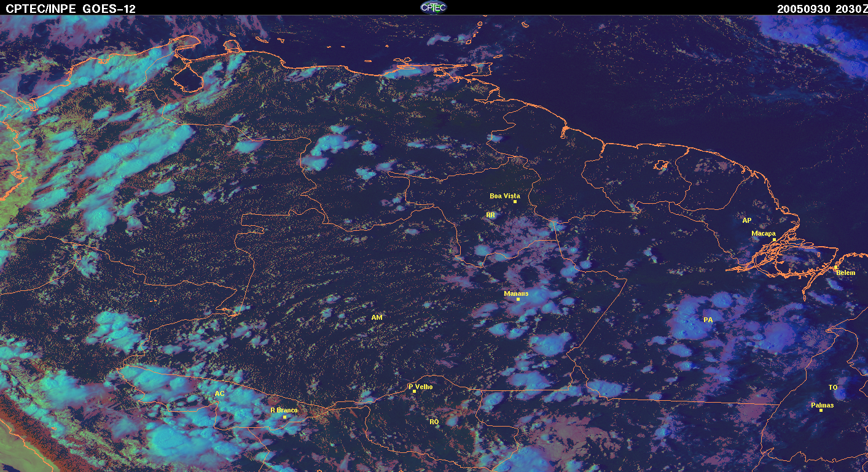Click the R Branco city label
The width and height of the screenshot is (868, 472).
[284, 410]
